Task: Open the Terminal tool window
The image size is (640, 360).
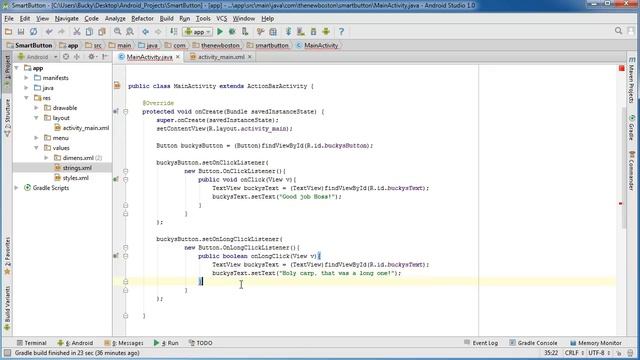Action: 31,343
